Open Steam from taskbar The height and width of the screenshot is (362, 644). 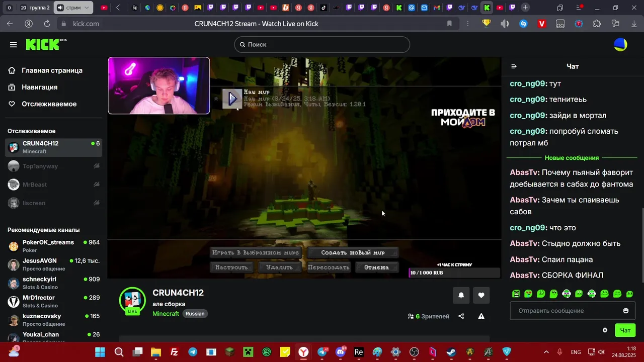451,352
